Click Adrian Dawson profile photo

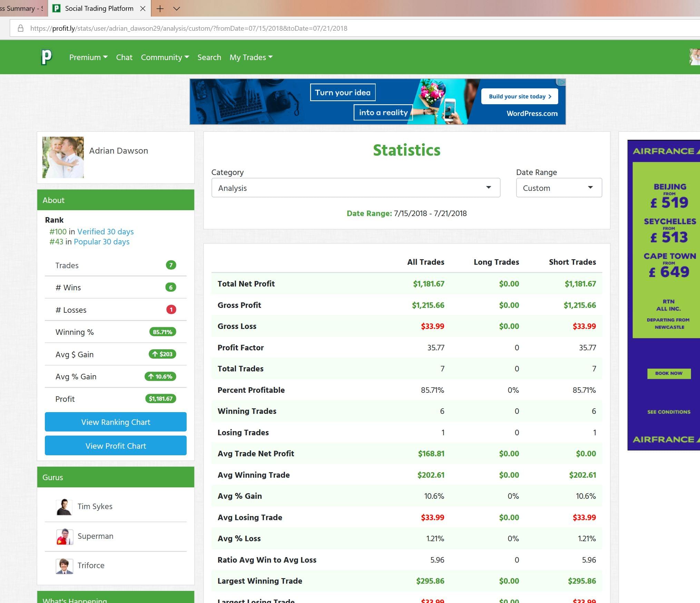(x=63, y=157)
